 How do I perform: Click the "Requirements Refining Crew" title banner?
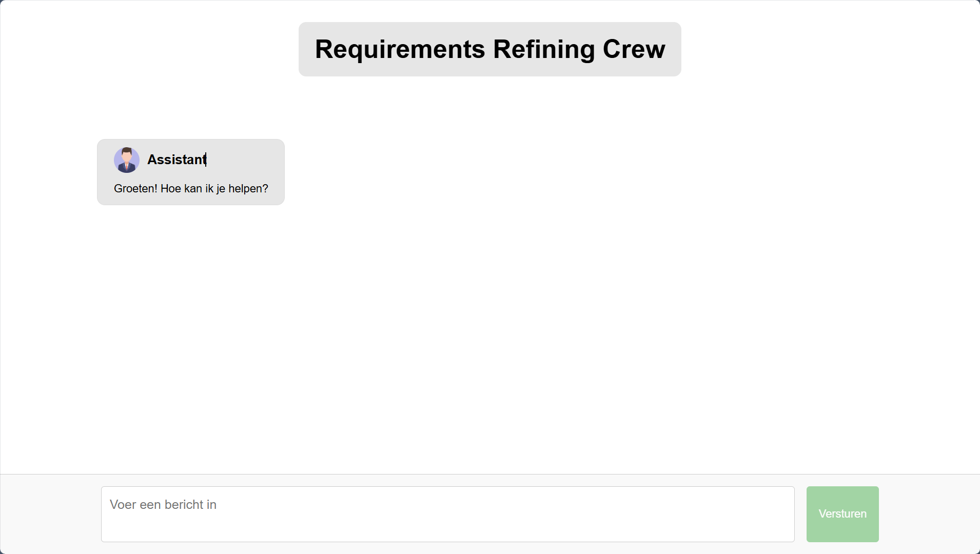(489, 49)
